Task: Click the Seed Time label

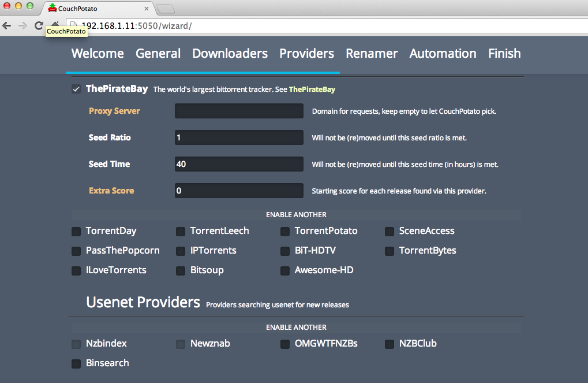Action: tap(109, 164)
